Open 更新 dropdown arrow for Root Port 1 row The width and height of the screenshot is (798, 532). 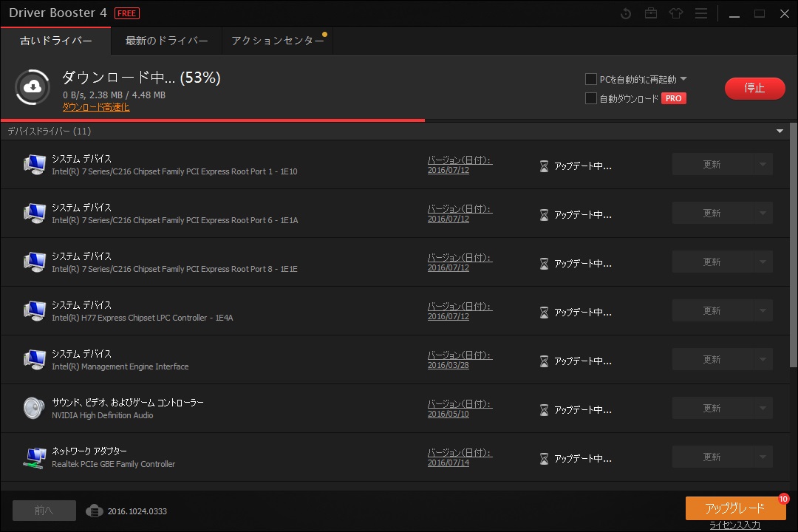pos(763,165)
